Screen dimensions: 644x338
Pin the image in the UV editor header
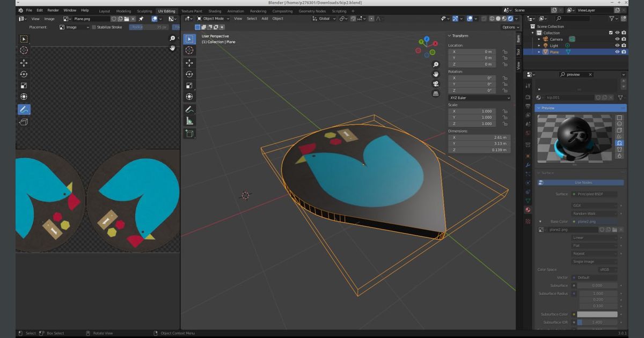coord(141,19)
